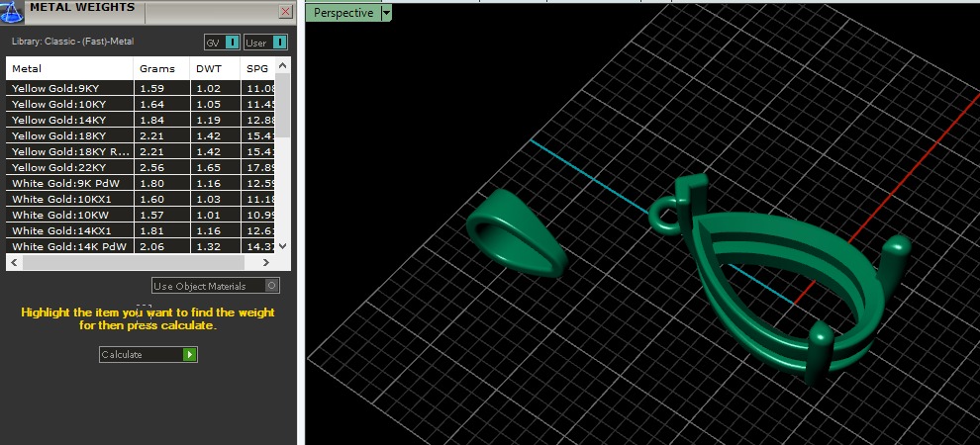Sort by the Grams column header
The width and height of the screenshot is (980, 445).
pyautogui.click(x=161, y=68)
